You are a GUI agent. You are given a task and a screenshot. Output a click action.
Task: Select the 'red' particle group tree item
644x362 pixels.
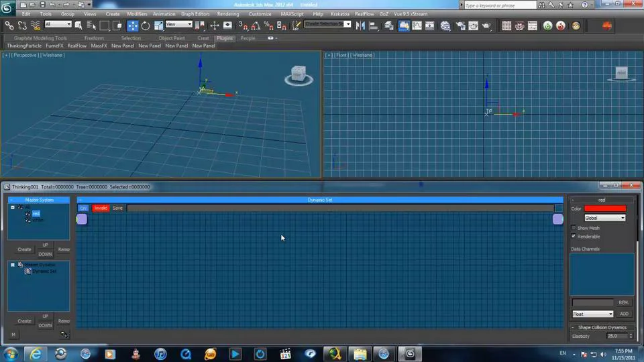36,213
